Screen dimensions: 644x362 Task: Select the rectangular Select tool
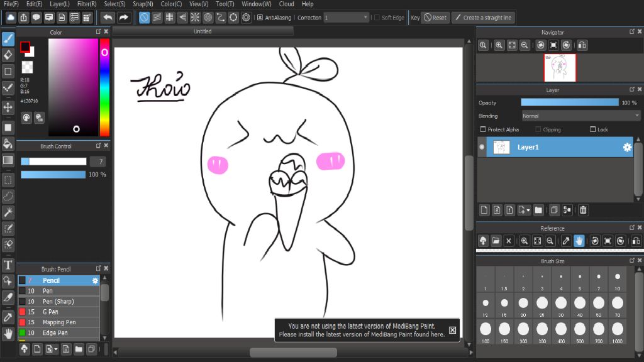(8, 180)
